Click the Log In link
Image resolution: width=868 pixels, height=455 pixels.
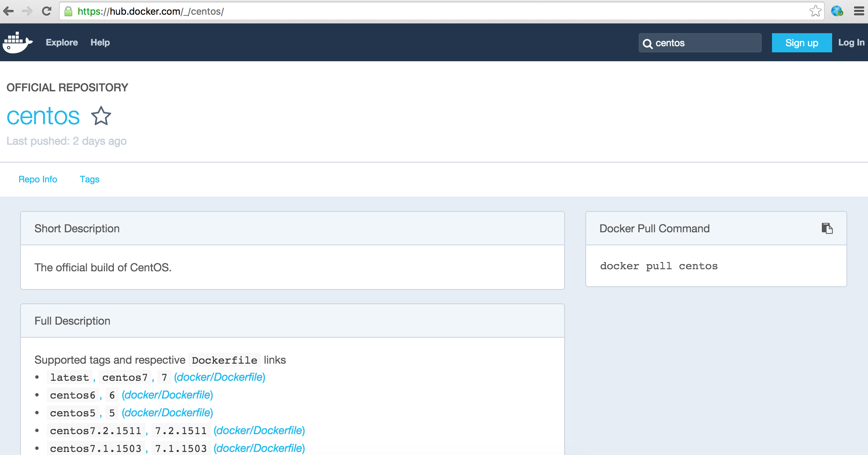click(x=851, y=42)
